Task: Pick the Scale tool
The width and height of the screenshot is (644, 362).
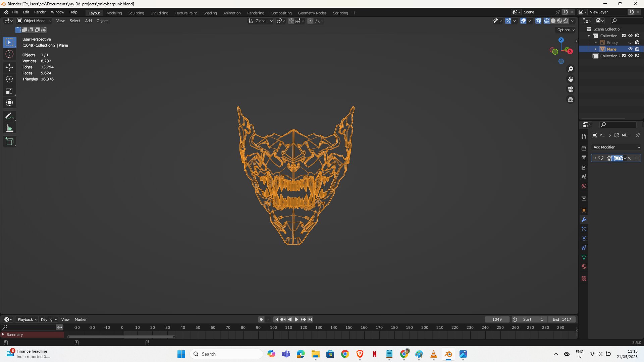Action: [x=9, y=91]
